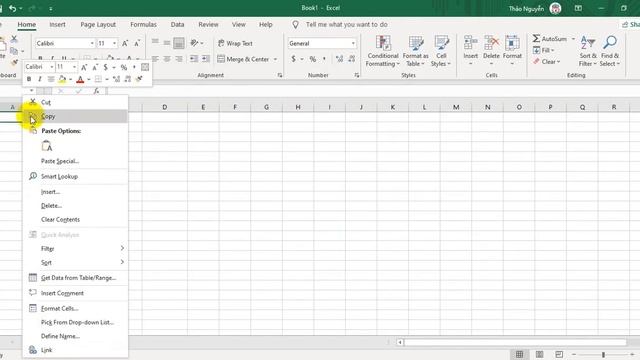Switch to Page Layout view in status bar
The image size is (640, 360).
click(539, 354)
